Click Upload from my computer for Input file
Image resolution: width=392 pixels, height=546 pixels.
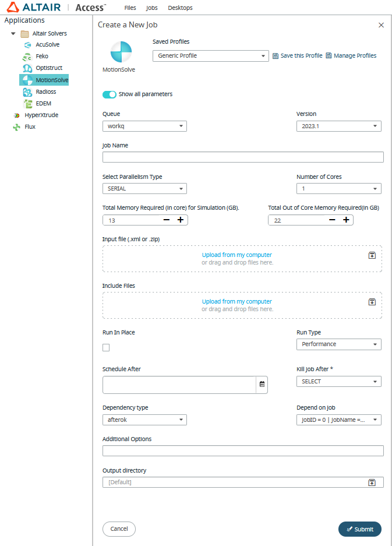tap(236, 255)
